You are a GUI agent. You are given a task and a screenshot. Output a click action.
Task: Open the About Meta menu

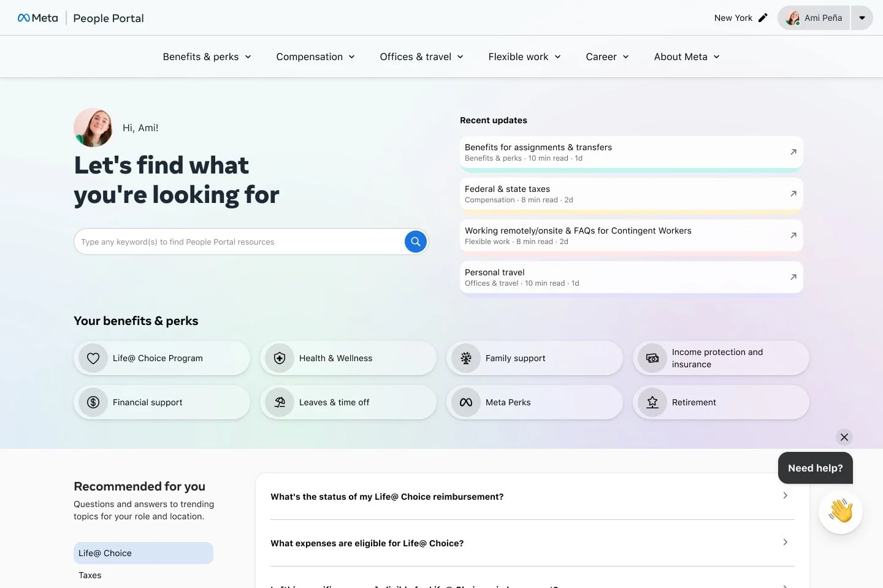pos(686,56)
